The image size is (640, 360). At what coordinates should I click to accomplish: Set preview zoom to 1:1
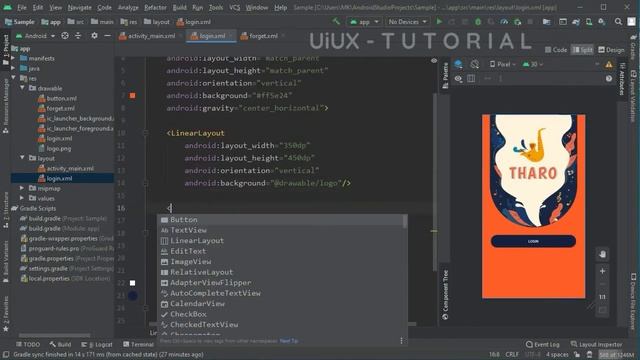pyautogui.click(x=602, y=297)
